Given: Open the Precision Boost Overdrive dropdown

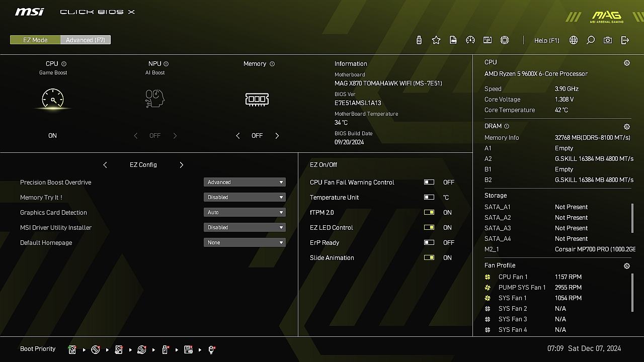Looking at the screenshot, I should [x=245, y=182].
